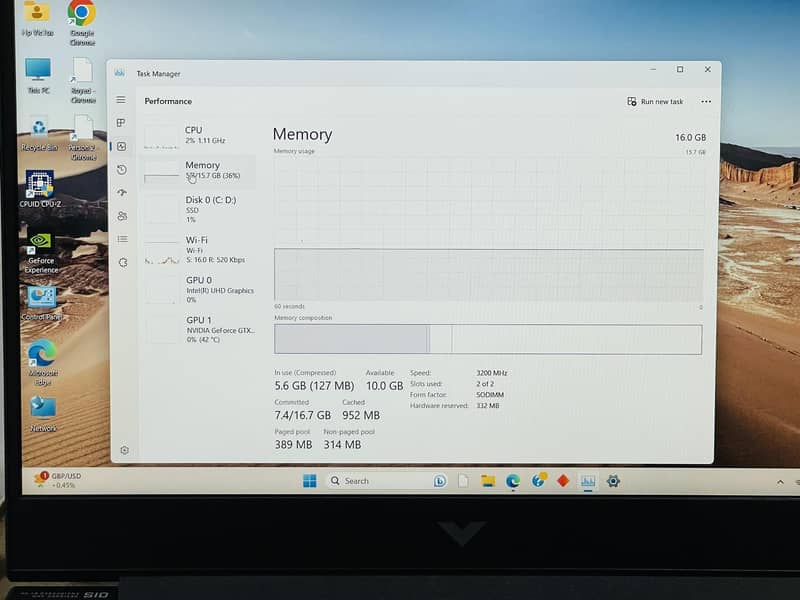Select the user folder desktop icon

tap(37, 18)
